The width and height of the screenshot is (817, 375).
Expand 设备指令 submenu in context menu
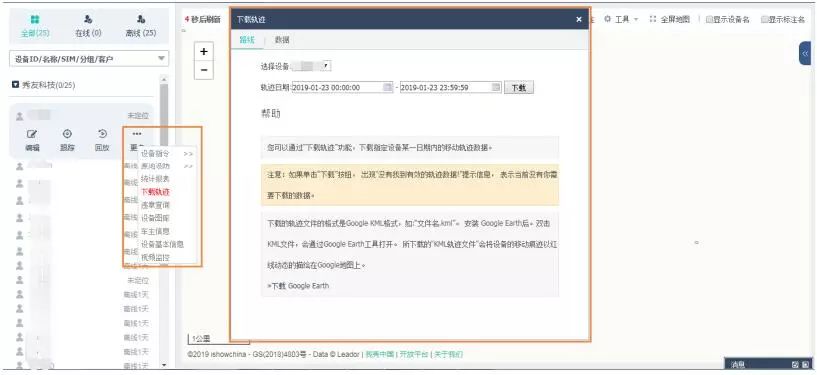[167, 154]
